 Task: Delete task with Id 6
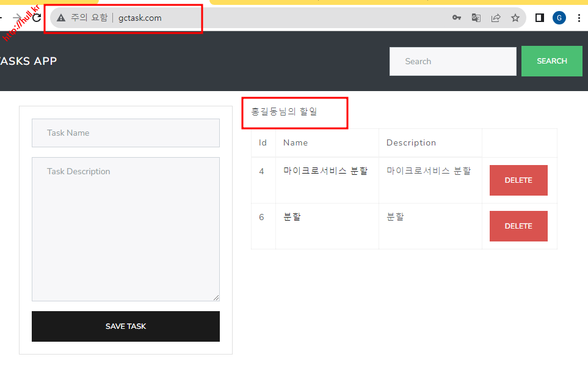click(518, 226)
